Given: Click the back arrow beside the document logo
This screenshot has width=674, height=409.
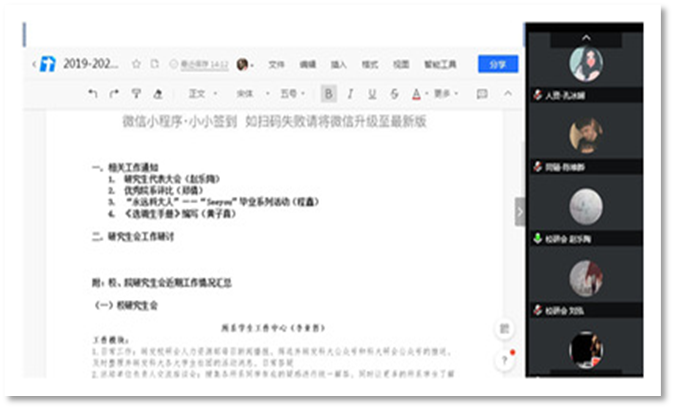Looking at the screenshot, I should pyautogui.click(x=34, y=64).
